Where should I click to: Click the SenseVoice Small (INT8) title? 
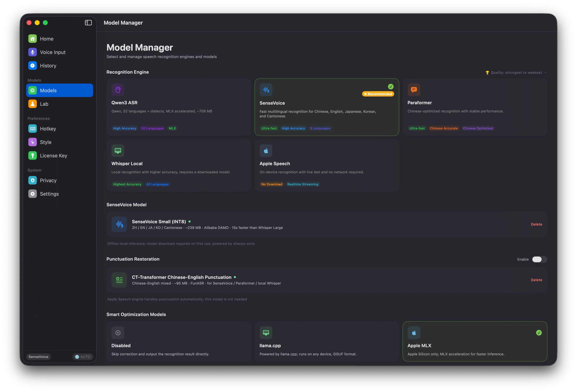coord(159,222)
